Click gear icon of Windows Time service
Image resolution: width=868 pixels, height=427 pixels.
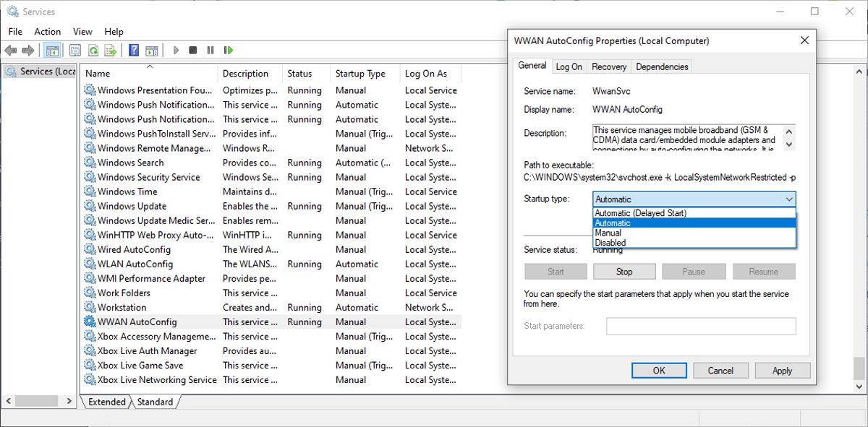coord(90,191)
